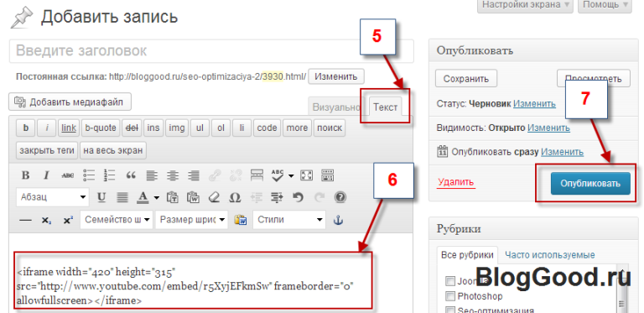The image size is (644, 313).
Task: Toggle Italic formatting icon in editor toolbar
Action: (x=46, y=176)
